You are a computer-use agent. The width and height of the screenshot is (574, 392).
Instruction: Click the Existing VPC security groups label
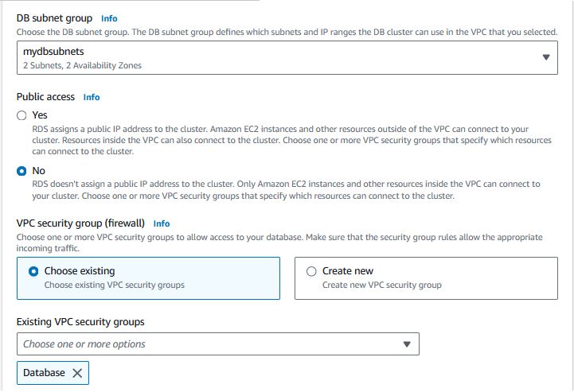[x=80, y=322]
